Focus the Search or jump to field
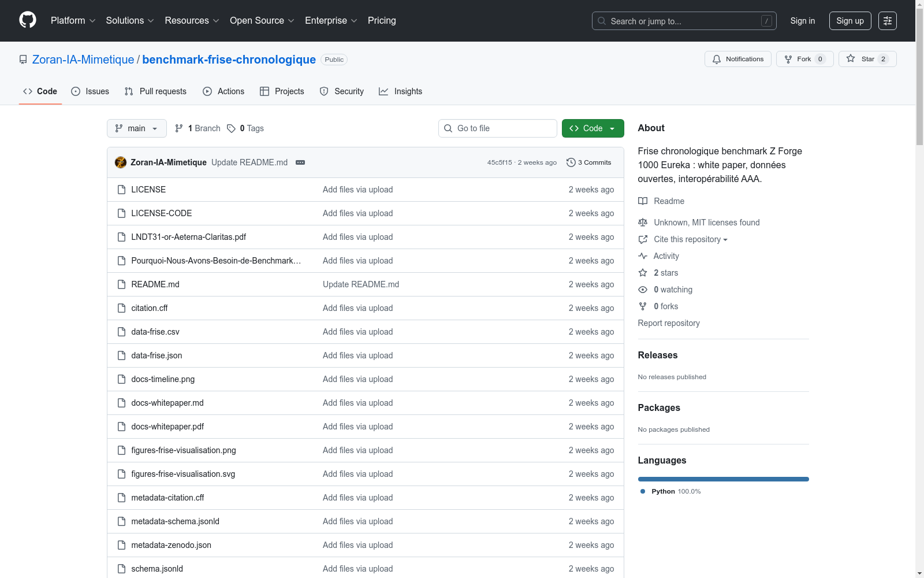The width and height of the screenshot is (924, 578). 684,21
